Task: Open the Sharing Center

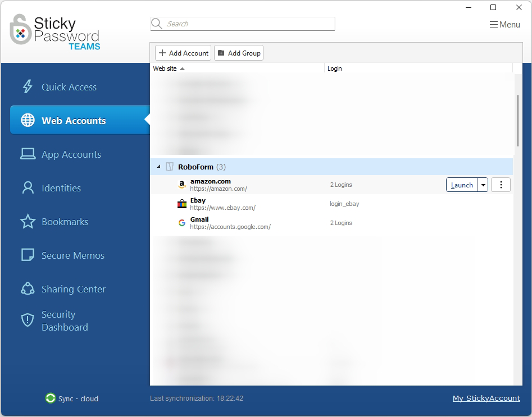Action: tap(73, 289)
